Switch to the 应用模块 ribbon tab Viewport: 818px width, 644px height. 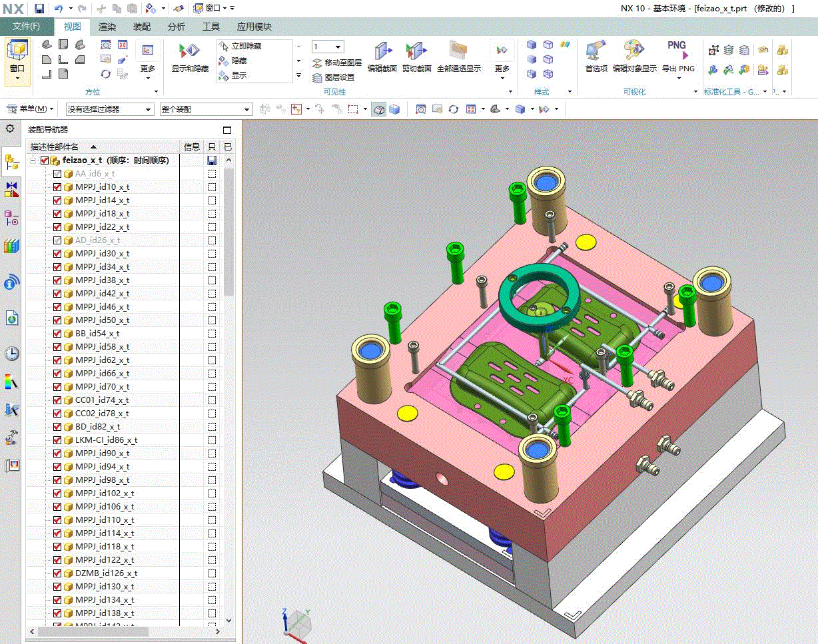tap(254, 27)
